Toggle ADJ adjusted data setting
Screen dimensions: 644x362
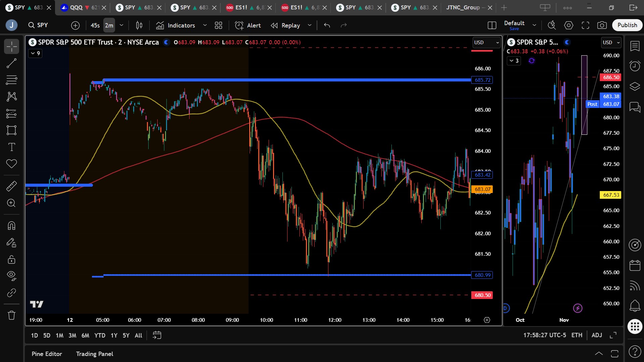click(597, 335)
